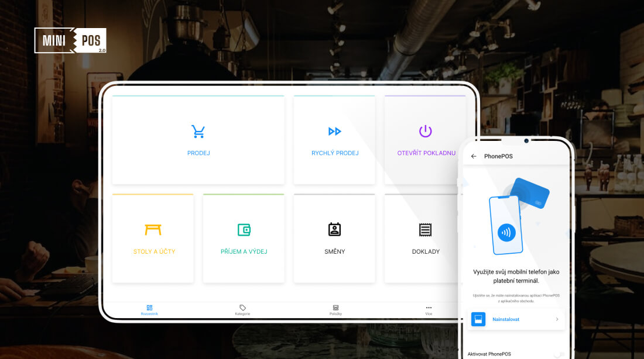Click the blue PhonePOS app icon
This screenshot has width=644, height=359.
pos(478,319)
